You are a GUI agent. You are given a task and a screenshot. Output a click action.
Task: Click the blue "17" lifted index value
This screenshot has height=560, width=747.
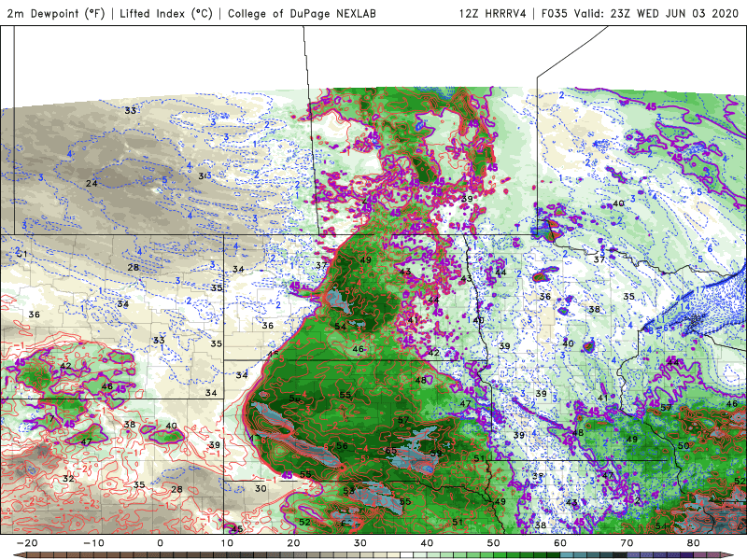700,290
